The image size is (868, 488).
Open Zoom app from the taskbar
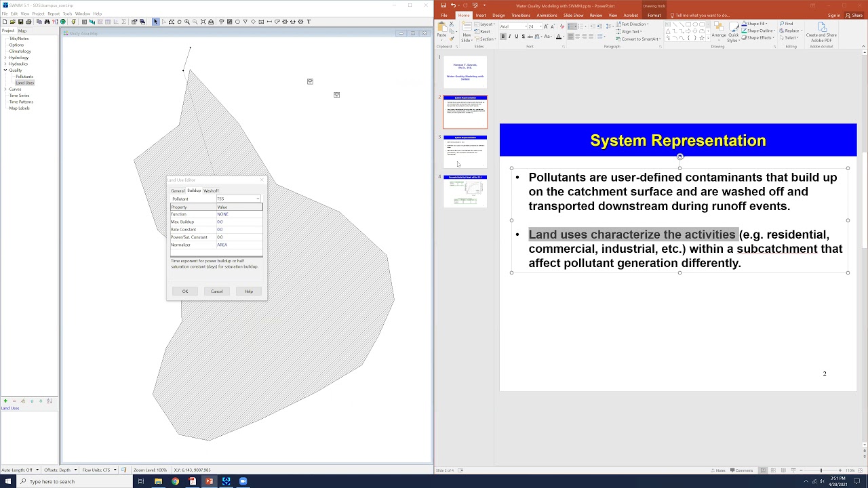(243, 481)
